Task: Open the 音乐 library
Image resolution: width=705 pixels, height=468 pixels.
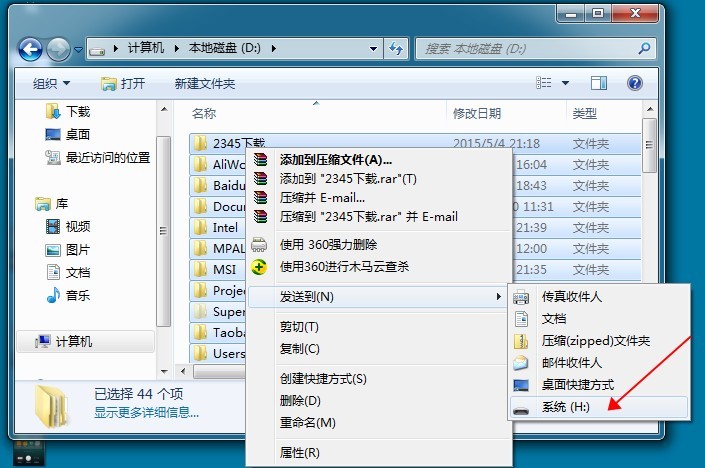Action: [68, 295]
